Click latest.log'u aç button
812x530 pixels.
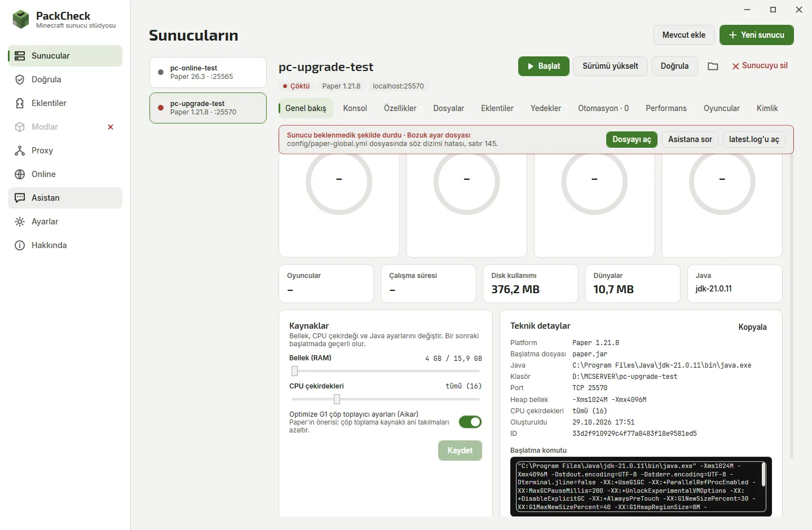(x=754, y=139)
